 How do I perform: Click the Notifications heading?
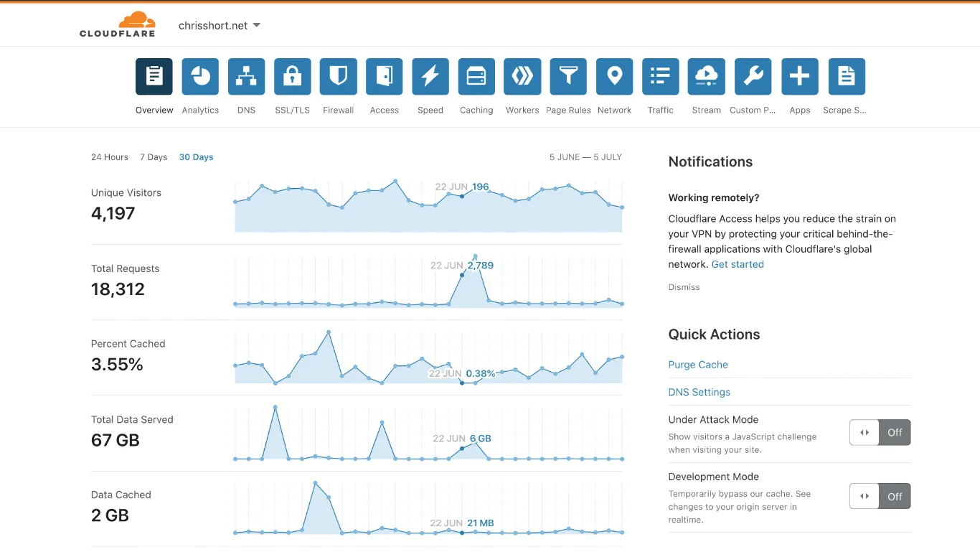710,162
